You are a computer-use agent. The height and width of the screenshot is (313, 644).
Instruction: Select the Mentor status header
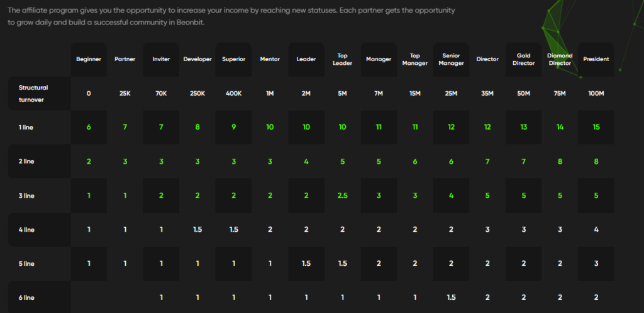tap(270, 59)
